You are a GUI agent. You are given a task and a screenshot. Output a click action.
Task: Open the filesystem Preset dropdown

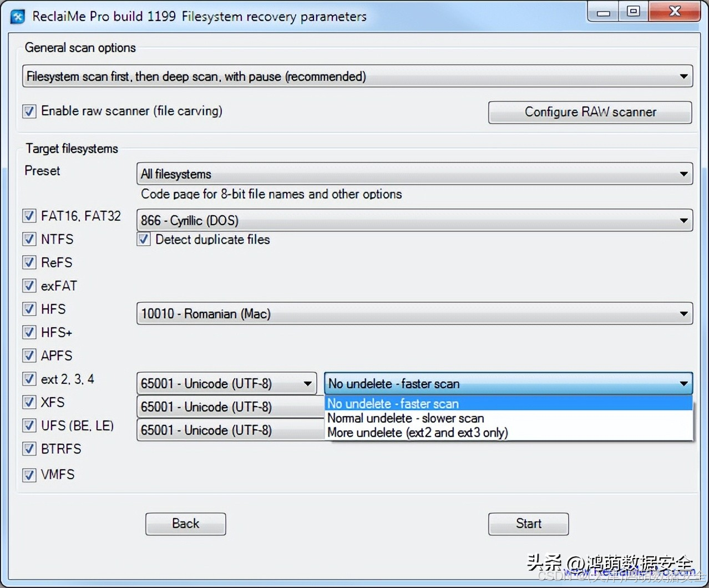coord(683,174)
